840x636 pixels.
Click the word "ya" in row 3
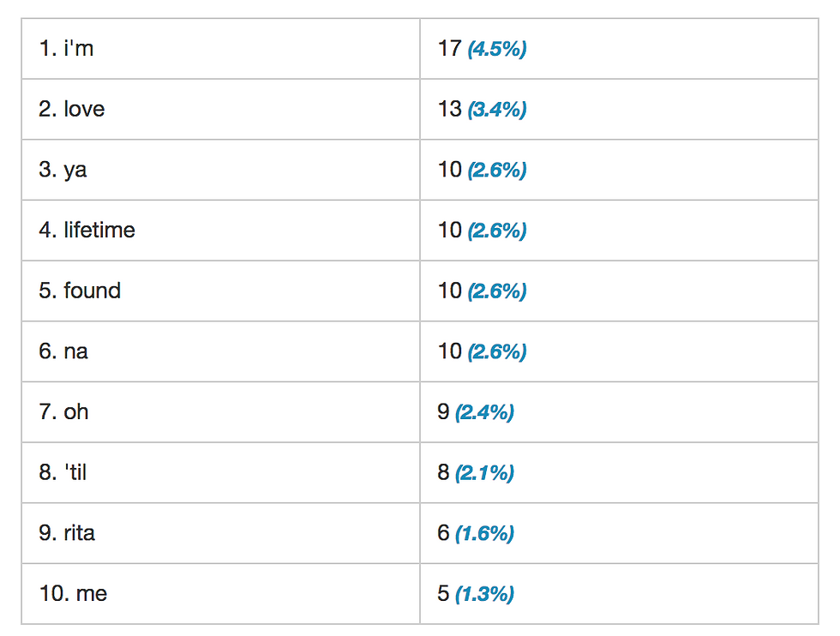pyautogui.click(x=75, y=171)
